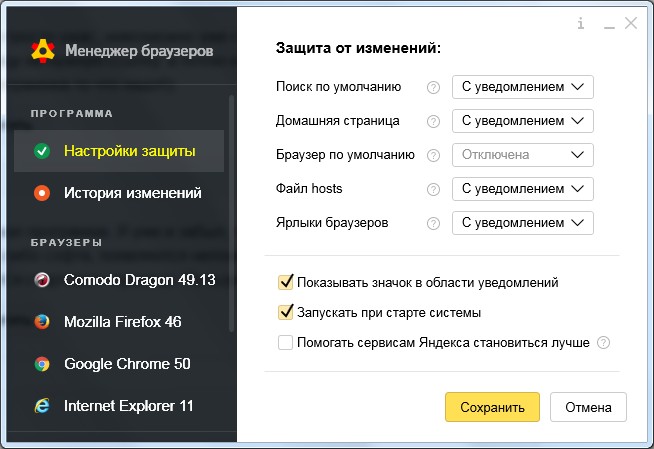The height and width of the screenshot is (449, 654).
Task: Close the Менеджер браузеров window
Action: click(x=631, y=23)
